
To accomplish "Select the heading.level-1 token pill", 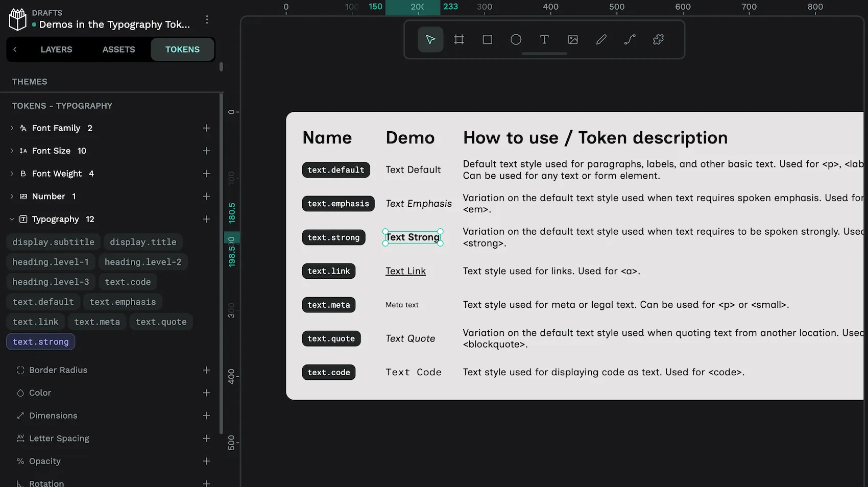I will [x=51, y=261].
